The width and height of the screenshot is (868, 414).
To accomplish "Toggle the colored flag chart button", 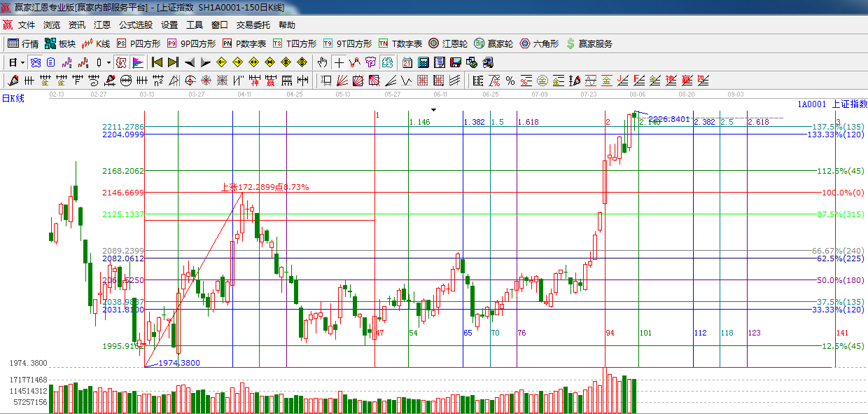I will click(x=137, y=62).
